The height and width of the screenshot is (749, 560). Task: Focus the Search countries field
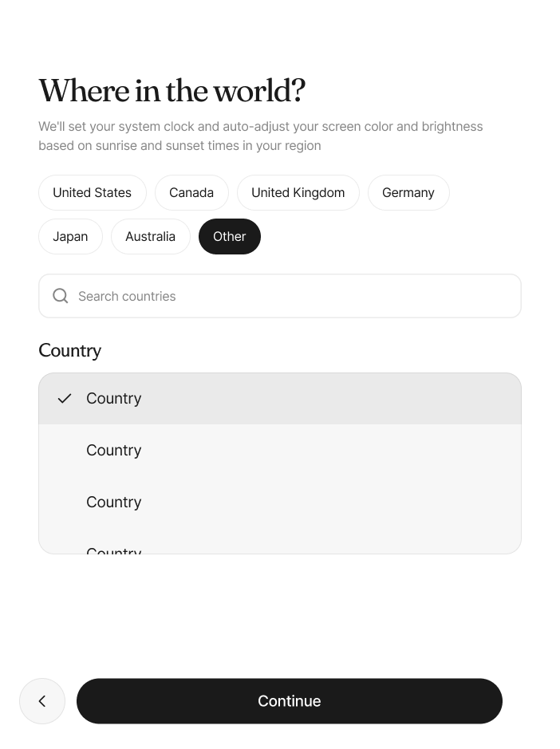[280, 296]
